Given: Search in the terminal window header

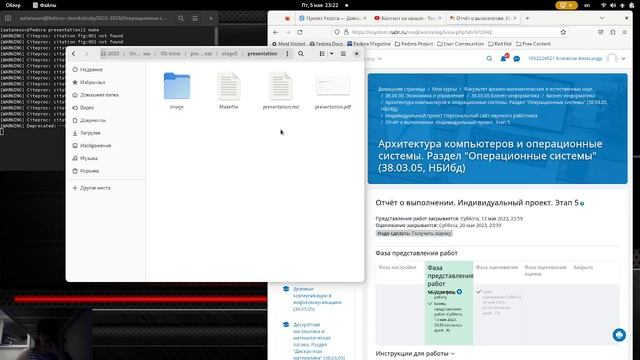Looking at the screenshot, I should click(181, 18).
